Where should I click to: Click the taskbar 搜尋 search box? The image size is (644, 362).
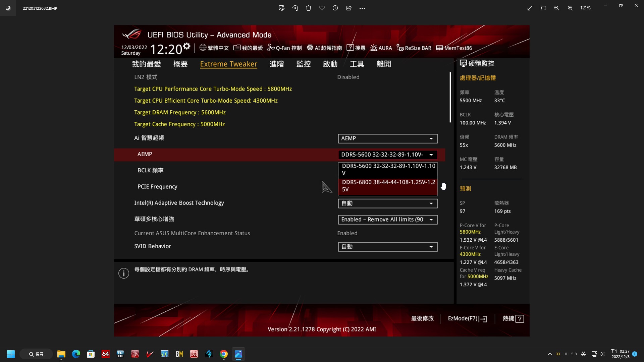coord(36,354)
